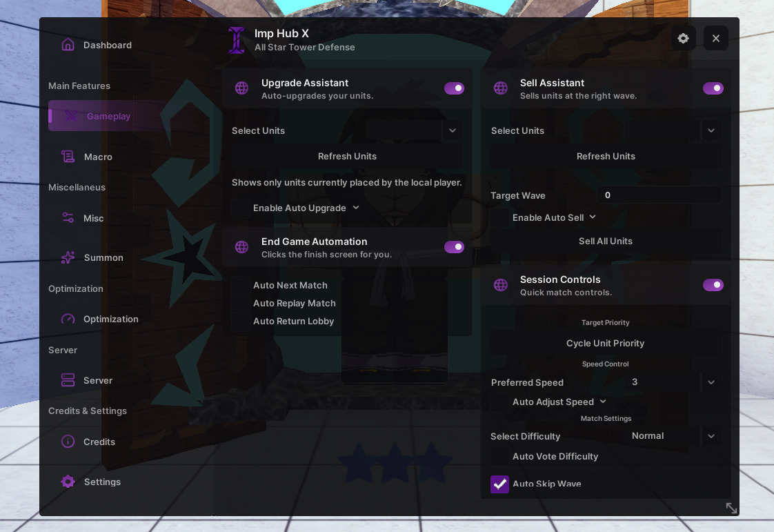
Task: Click the Upgrade Assistant globe icon
Action: click(242, 88)
